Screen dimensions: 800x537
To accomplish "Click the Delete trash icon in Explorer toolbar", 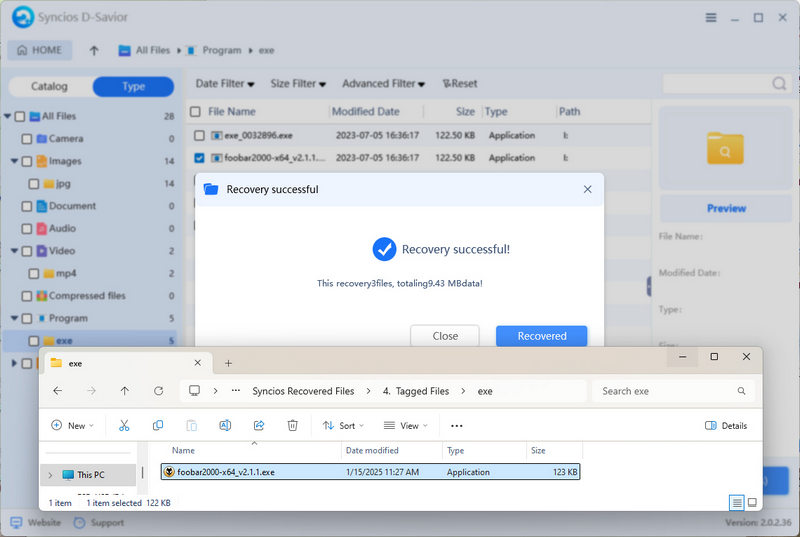I will tap(292, 425).
